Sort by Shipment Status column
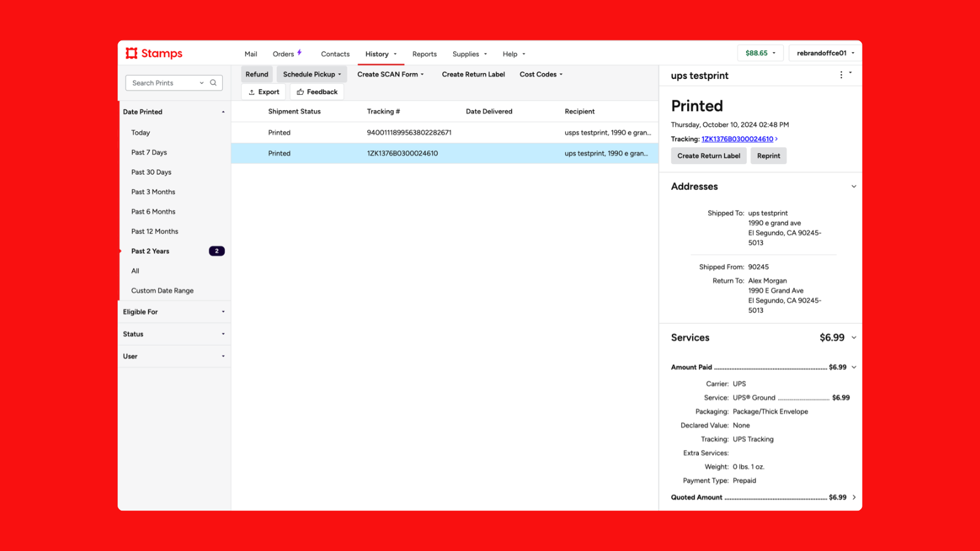 click(294, 111)
